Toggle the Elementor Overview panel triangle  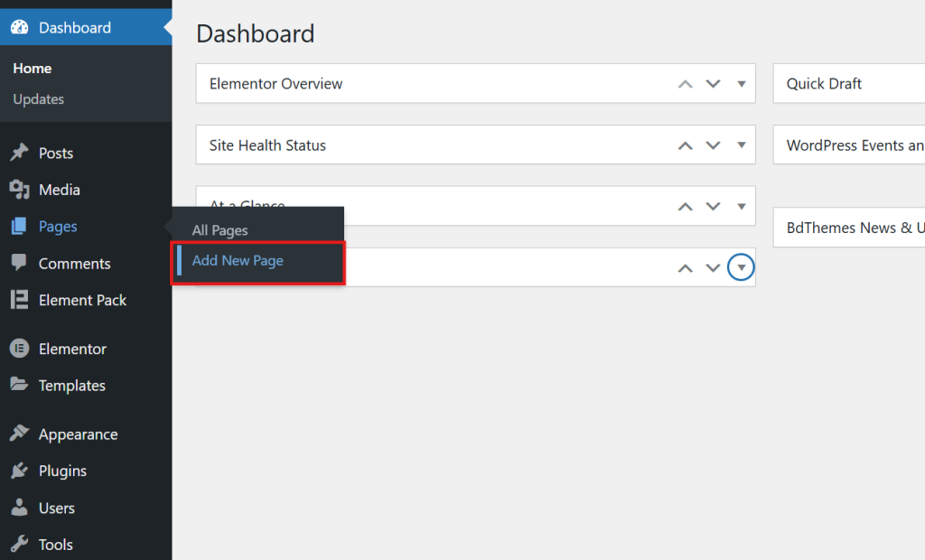click(x=741, y=84)
